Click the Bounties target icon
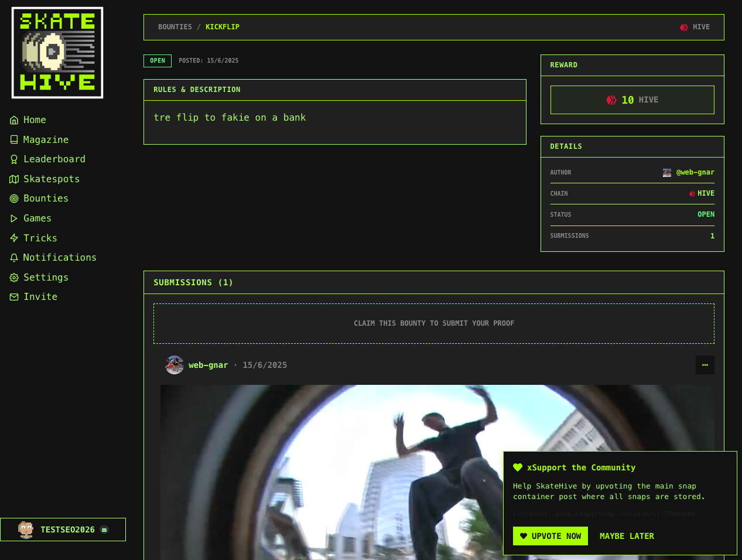 click(x=14, y=199)
